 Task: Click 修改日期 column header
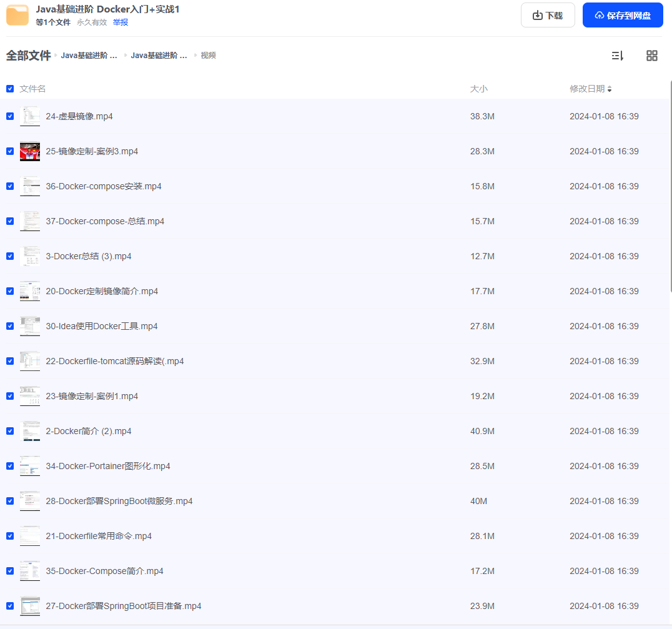586,89
